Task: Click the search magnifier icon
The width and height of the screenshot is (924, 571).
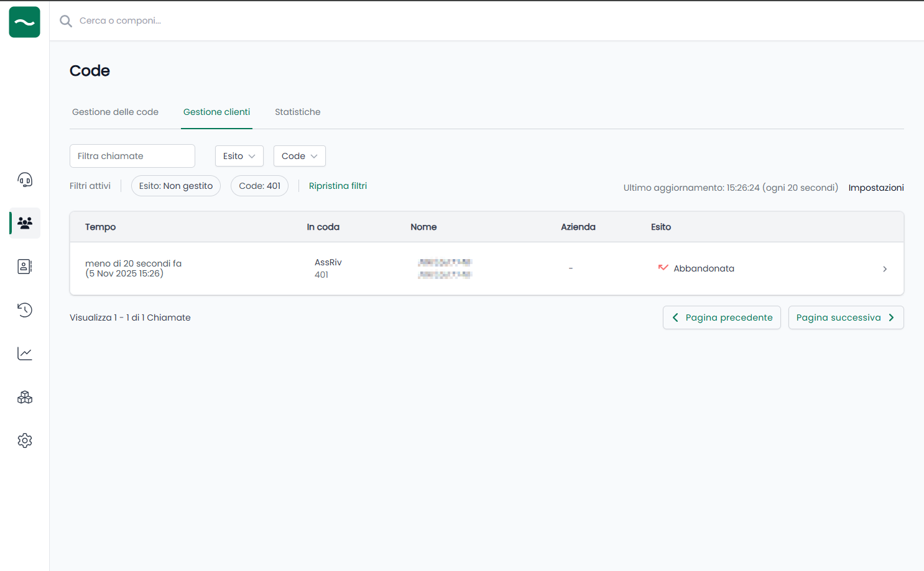Action: click(66, 21)
